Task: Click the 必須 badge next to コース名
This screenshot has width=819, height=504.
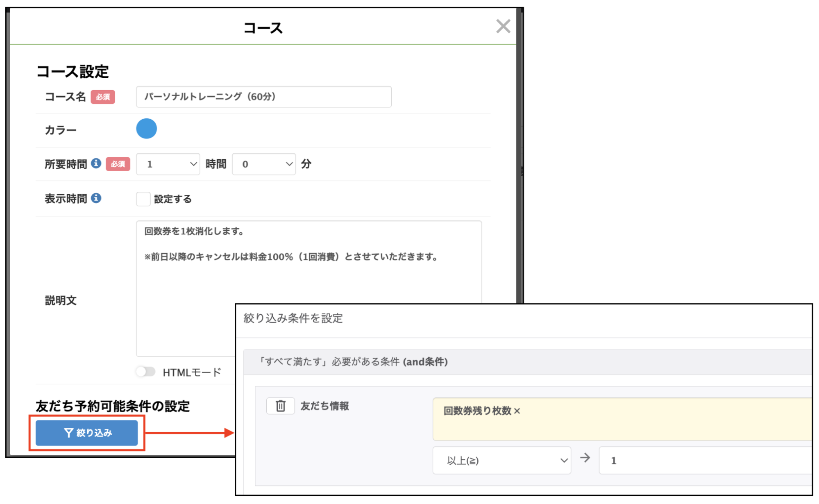Action: click(x=103, y=97)
